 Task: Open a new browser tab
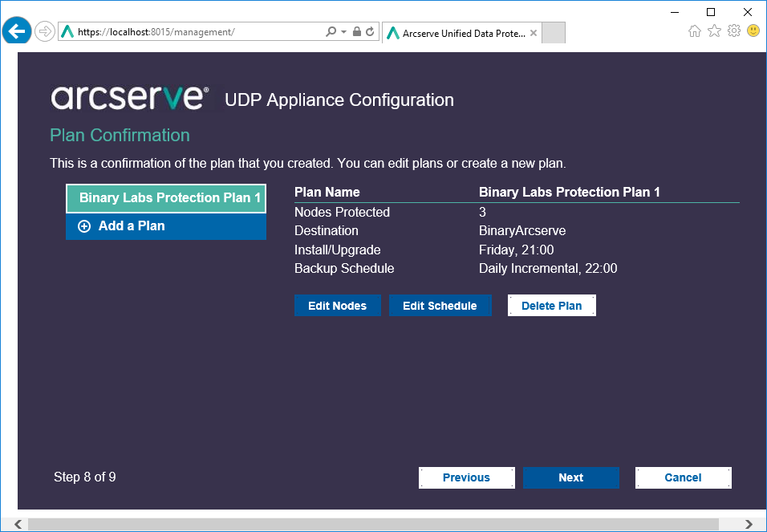tap(554, 33)
